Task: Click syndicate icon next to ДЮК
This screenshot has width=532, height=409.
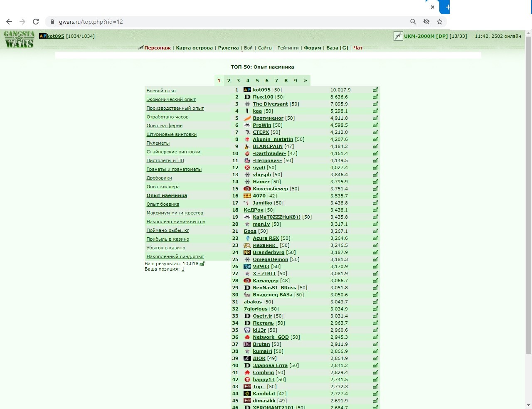Action: [x=247, y=358]
